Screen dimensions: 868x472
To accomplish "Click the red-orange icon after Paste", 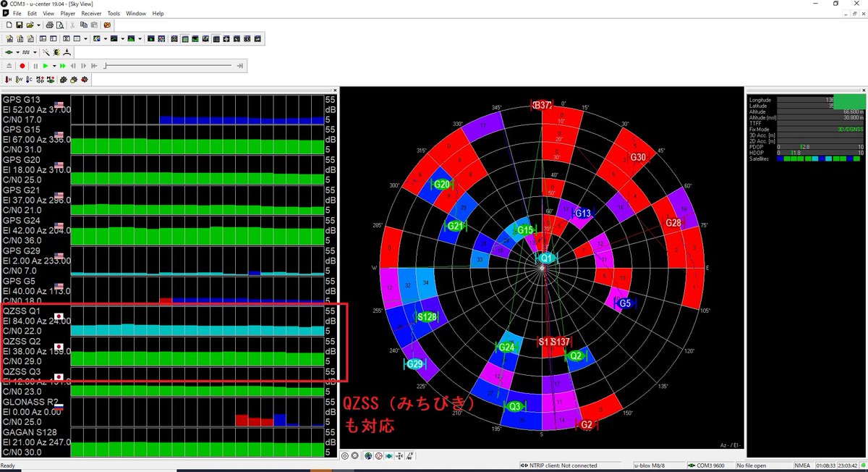I will coord(107,25).
